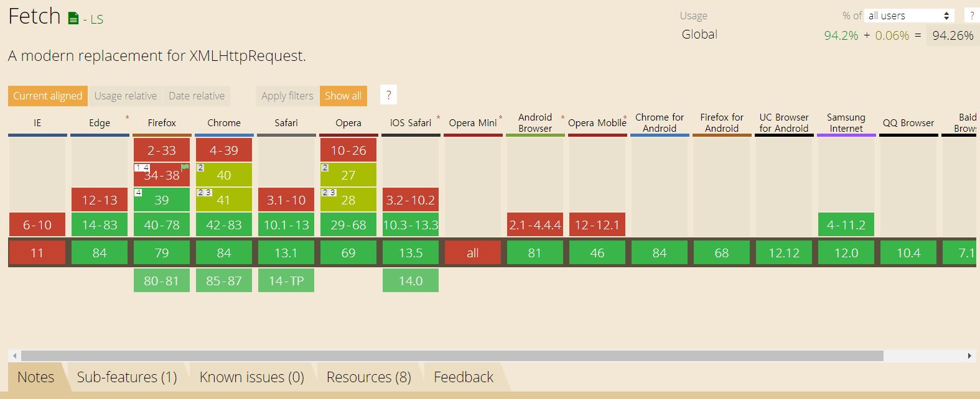Select the Opera Mini all cell

point(473,252)
